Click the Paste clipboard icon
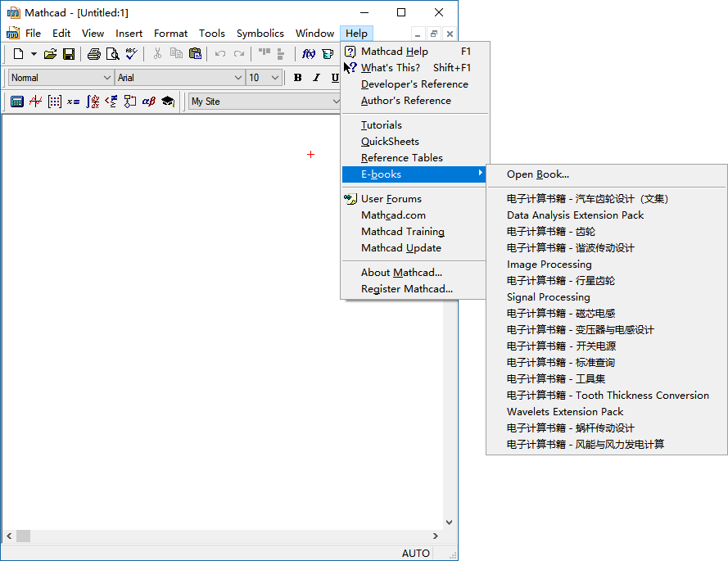Viewport: 728px width, 561px height. tap(195, 54)
